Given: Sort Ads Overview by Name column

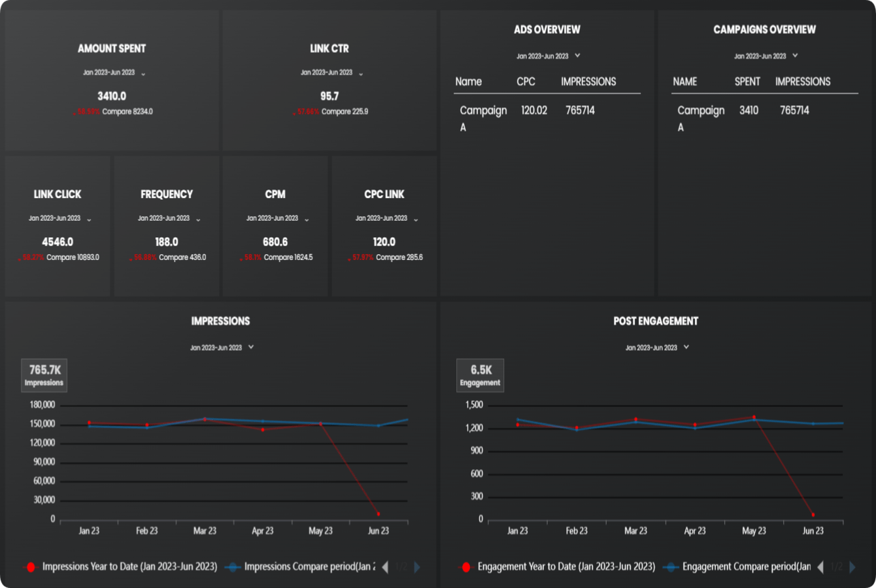Looking at the screenshot, I should pyautogui.click(x=468, y=82).
